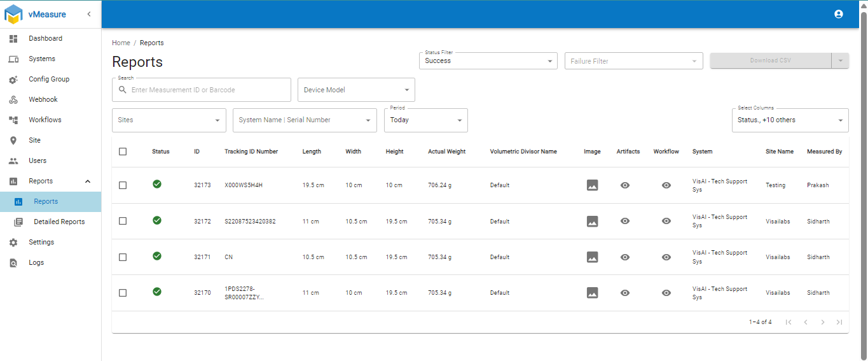Open the Period dropdown showing Today

click(425, 120)
